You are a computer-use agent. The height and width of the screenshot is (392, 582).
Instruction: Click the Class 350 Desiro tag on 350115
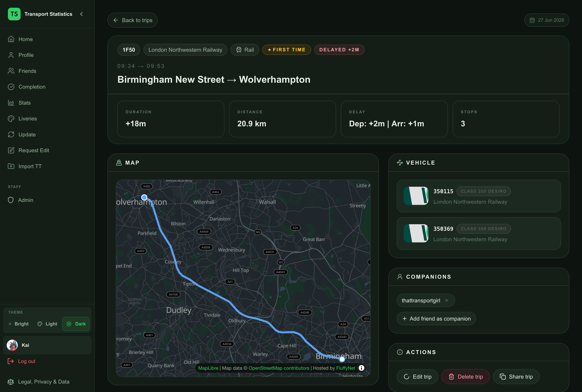[x=484, y=191]
